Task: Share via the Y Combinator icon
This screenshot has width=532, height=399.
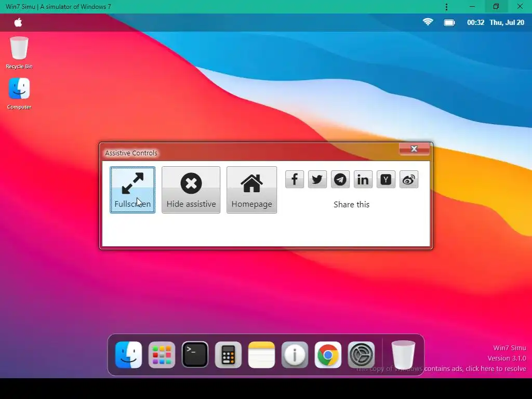Action: coord(386,179)
